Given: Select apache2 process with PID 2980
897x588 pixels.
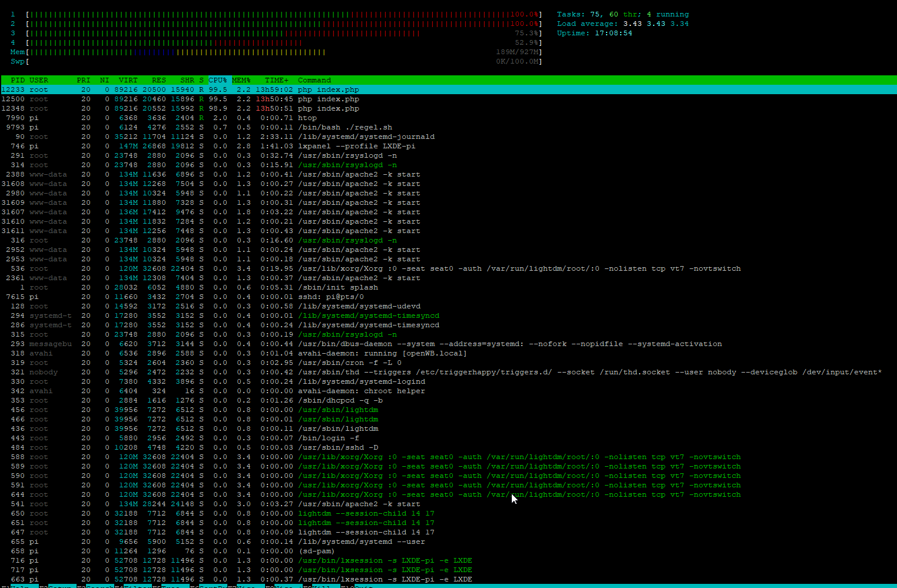Looking at the screenshot, I should [x=448, y=193].
